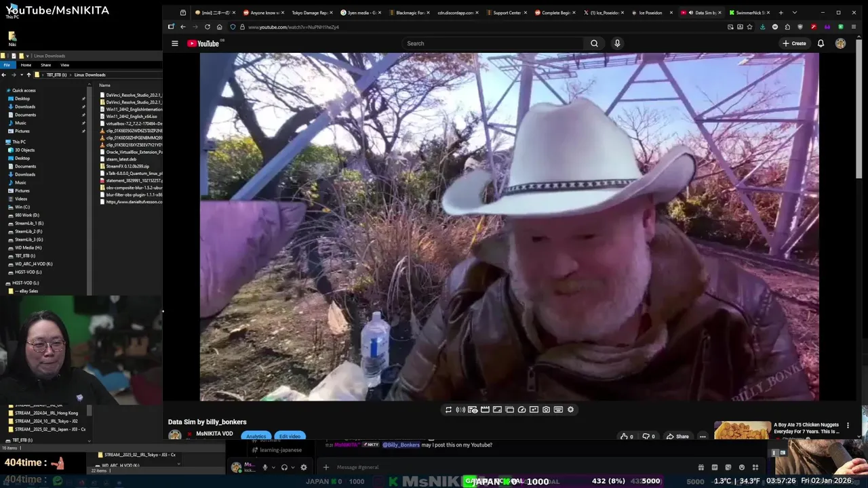Open YouTube notifications bell
The height and width of the screenshot is (488, 868).
coord(821,43)
